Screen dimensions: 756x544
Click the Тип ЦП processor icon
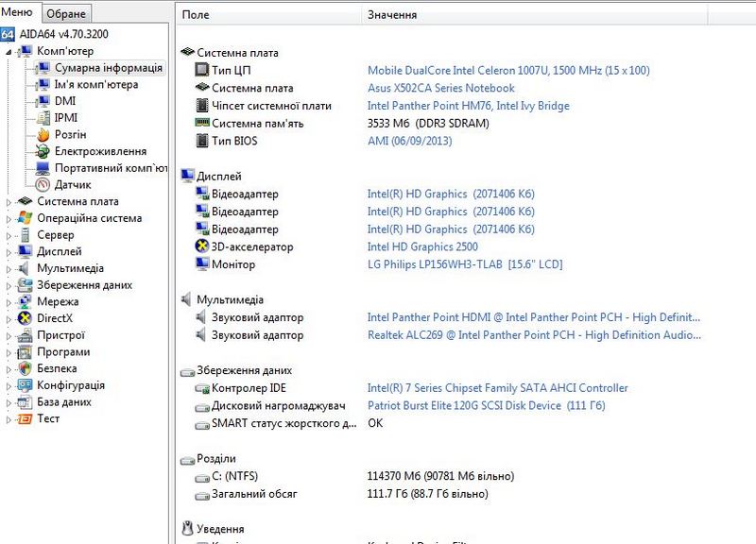click(201, 71)
